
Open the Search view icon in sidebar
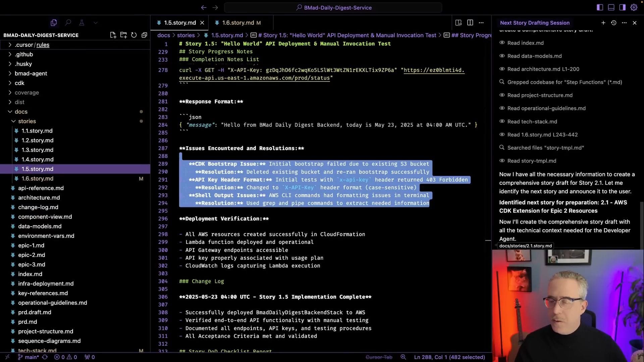pos(68,23)
